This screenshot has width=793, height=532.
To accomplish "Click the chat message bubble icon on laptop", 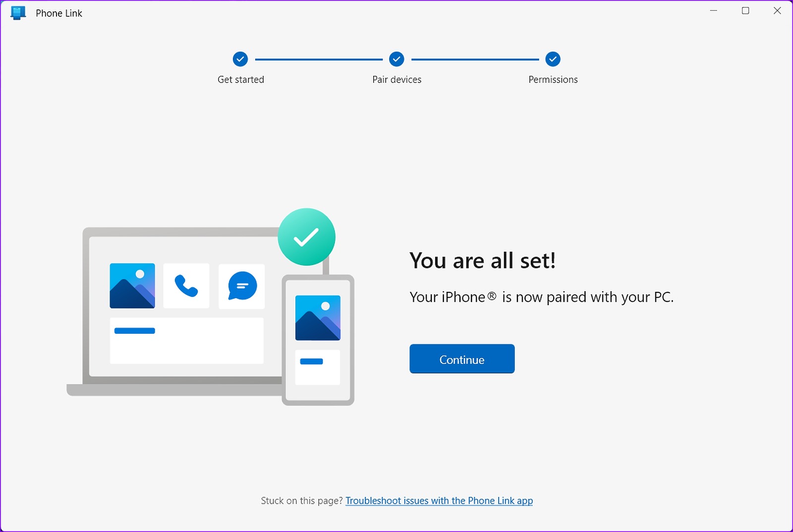I will point(242,286).
